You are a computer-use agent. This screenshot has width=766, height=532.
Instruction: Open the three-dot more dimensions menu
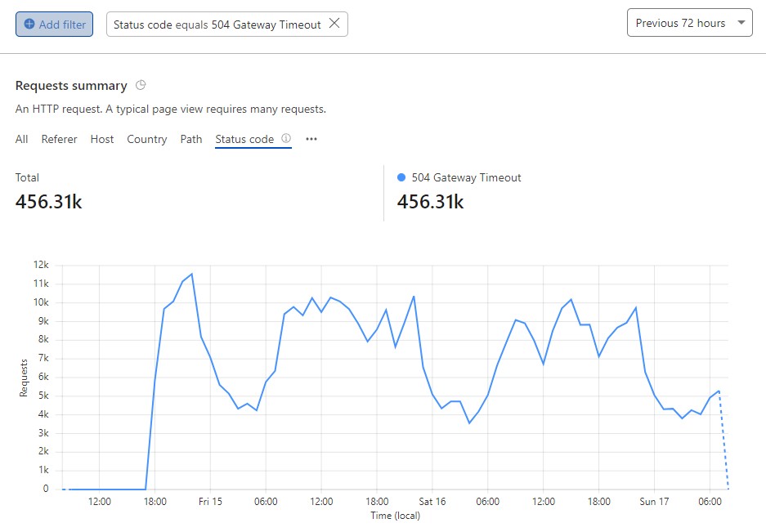[311, 139]
